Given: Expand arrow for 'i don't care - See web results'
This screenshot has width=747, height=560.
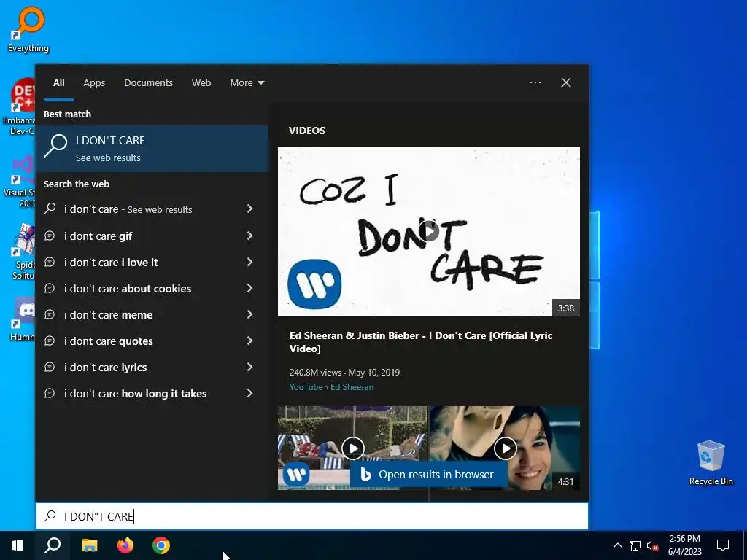Looking at the screenshot, I should [249, 209].
